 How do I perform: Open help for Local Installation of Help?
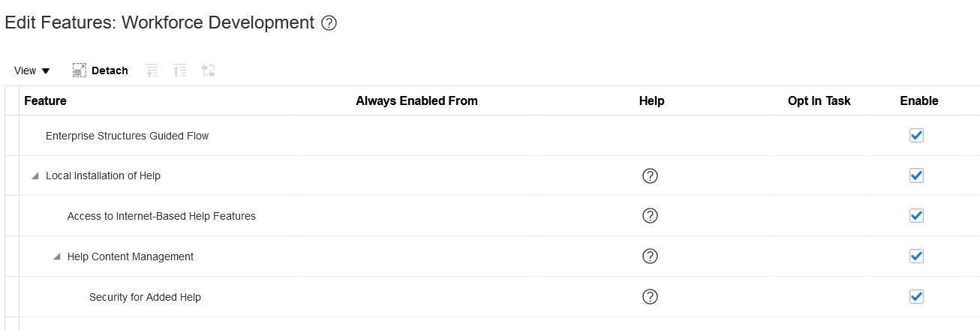pos(651,175)
